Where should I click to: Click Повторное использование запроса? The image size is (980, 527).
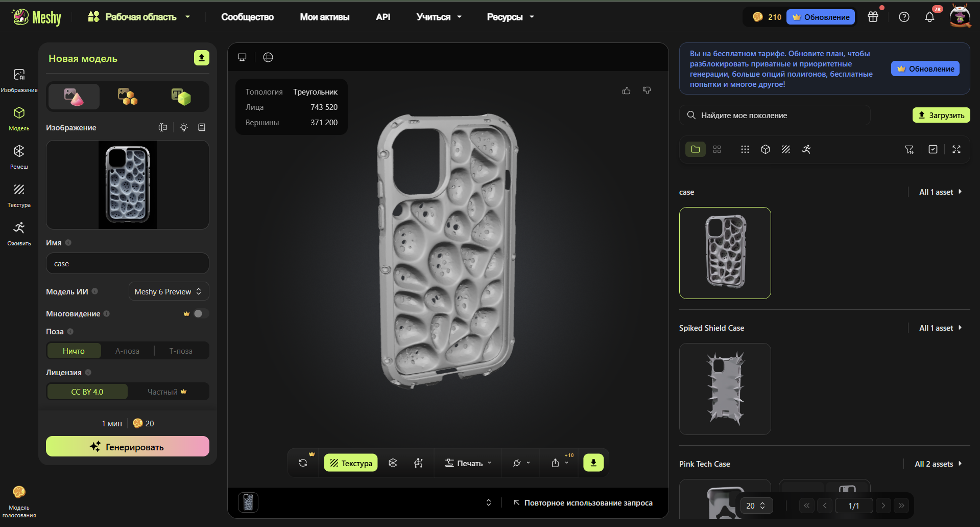point(583,502)
